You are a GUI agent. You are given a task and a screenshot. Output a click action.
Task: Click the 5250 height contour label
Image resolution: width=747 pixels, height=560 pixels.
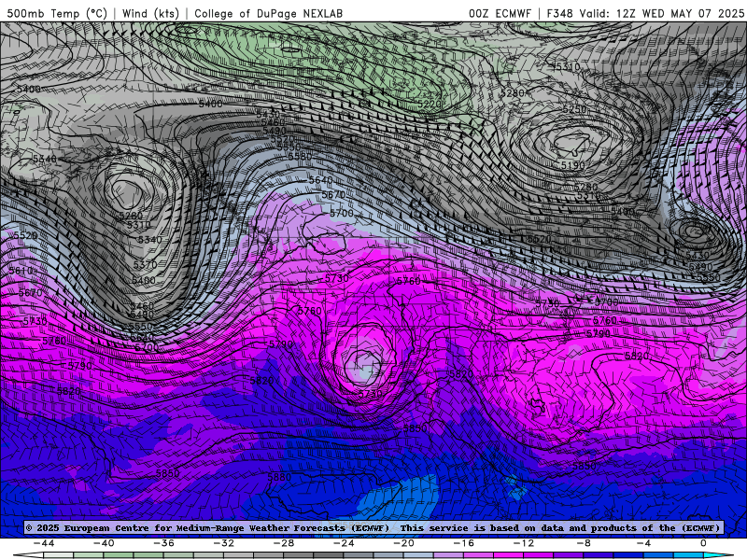pyautogui.click(x=574, y=109)
